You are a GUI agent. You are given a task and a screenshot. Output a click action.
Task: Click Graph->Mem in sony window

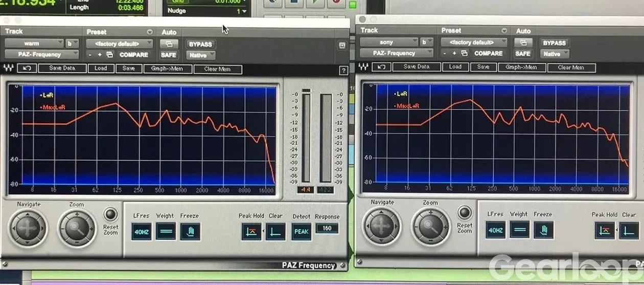(x=521, y=67)
